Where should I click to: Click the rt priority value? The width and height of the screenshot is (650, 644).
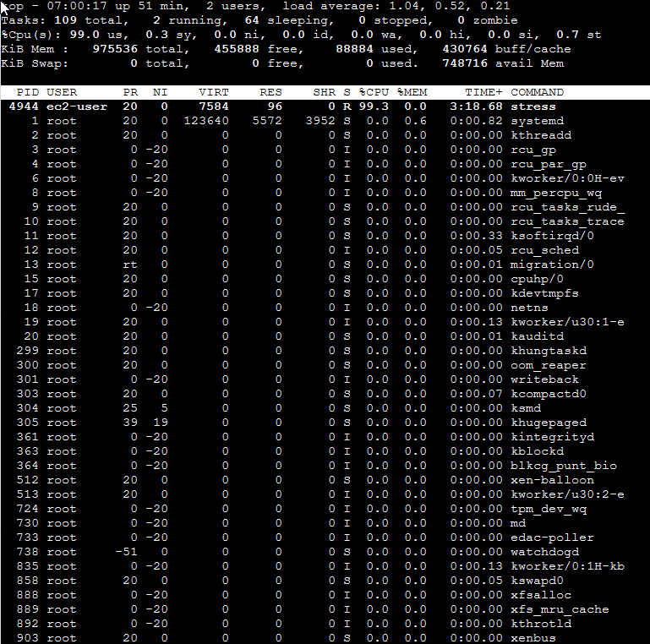[130, 265]
